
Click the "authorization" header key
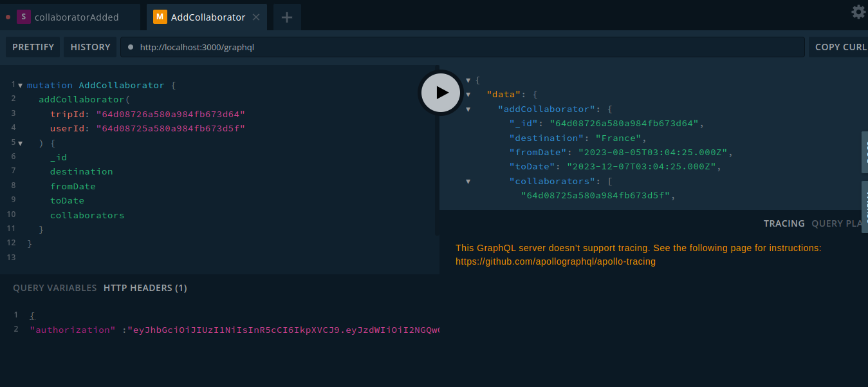73,330
